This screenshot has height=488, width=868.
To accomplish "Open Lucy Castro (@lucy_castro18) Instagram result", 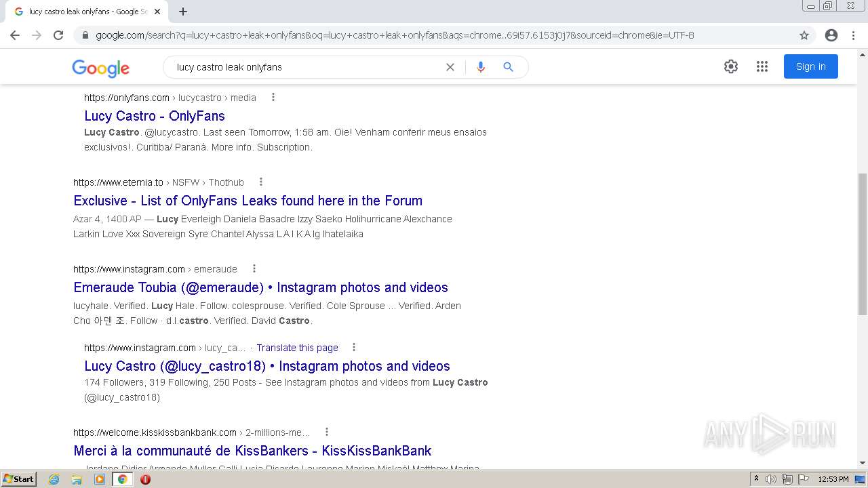I will [267, 366].
